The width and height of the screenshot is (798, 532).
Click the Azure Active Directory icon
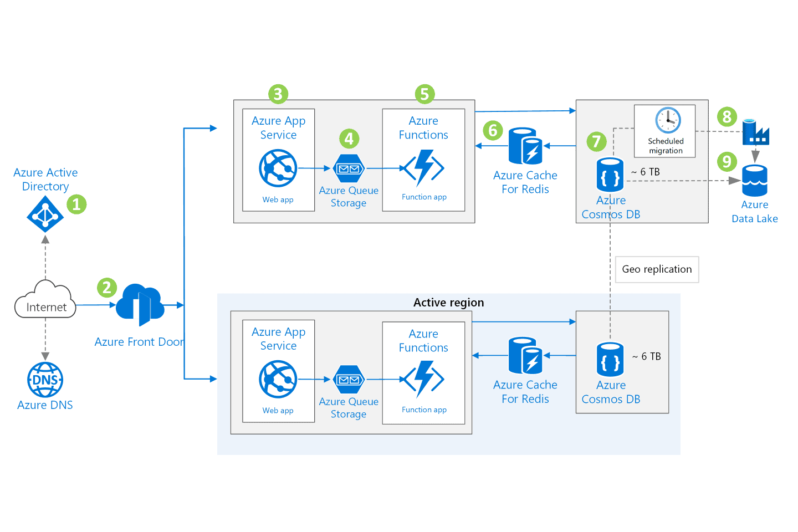[x=45, y=214]
